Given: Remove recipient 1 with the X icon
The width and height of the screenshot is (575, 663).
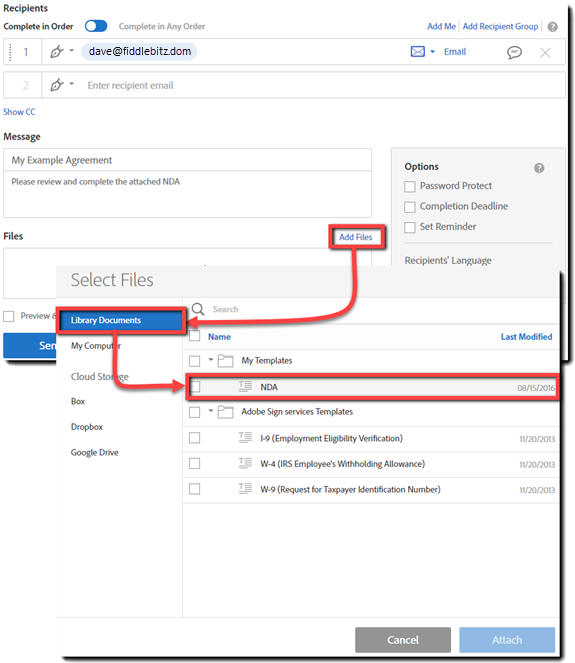Looking at the screenshot, I should 545,52.
